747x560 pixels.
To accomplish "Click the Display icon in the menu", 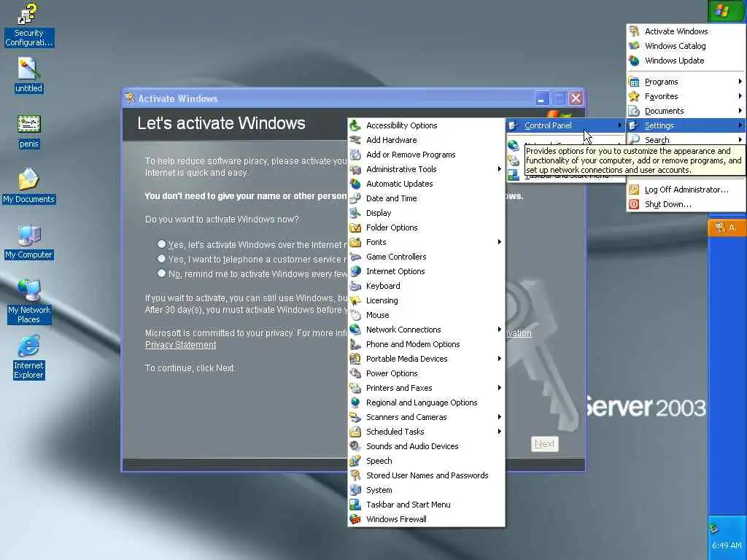I will tap(355, 213).
